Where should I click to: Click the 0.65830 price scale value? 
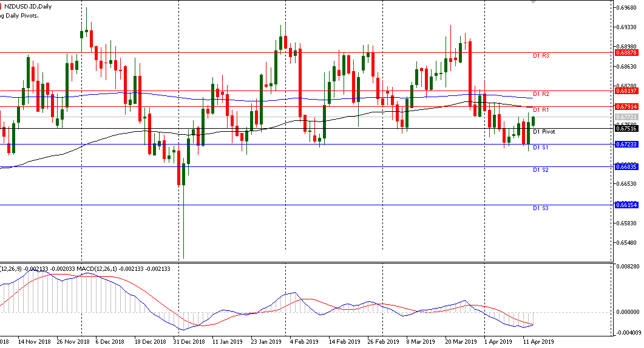[626, 223]
